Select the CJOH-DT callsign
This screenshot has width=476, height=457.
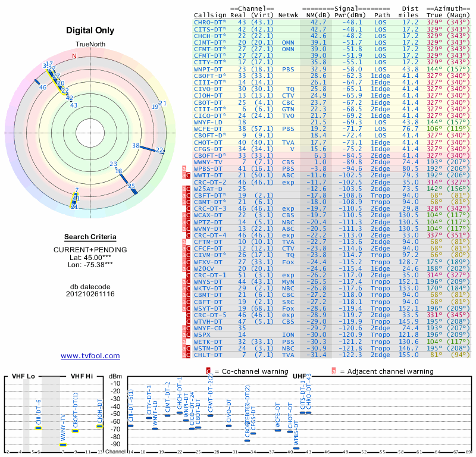click(208, 96)
